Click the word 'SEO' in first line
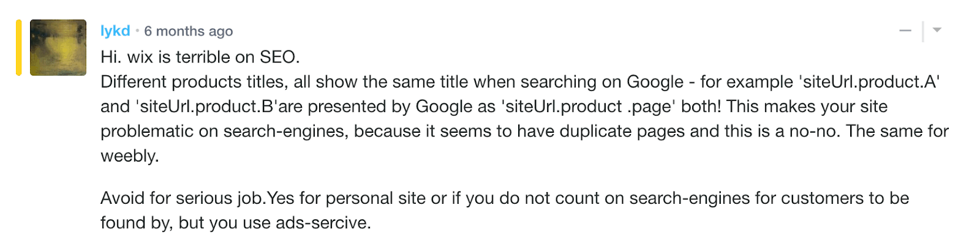 click(x=277, y=58)
